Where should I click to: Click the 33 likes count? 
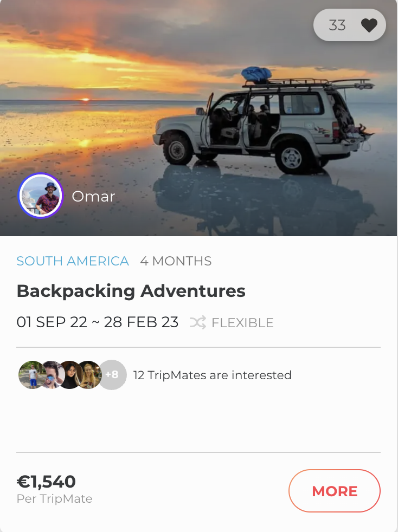(x=337, y=25)
